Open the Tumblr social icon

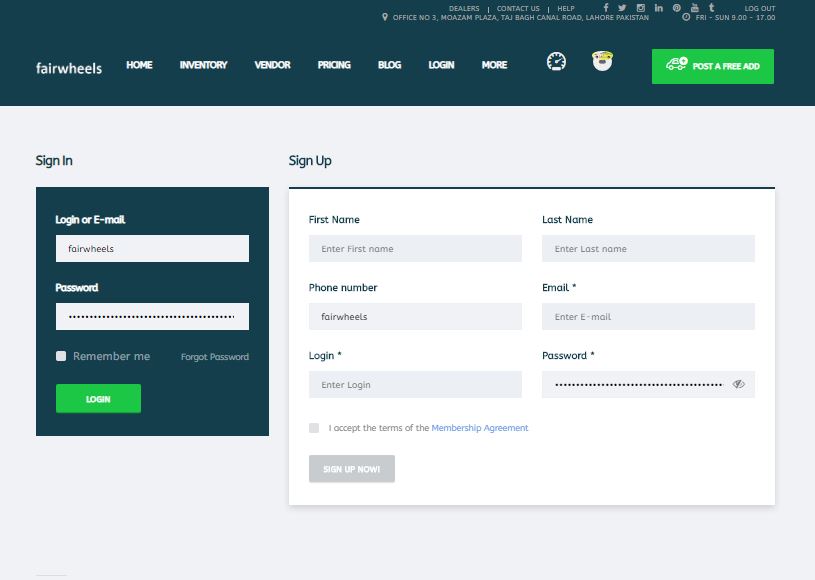click(x=711, y=8)
